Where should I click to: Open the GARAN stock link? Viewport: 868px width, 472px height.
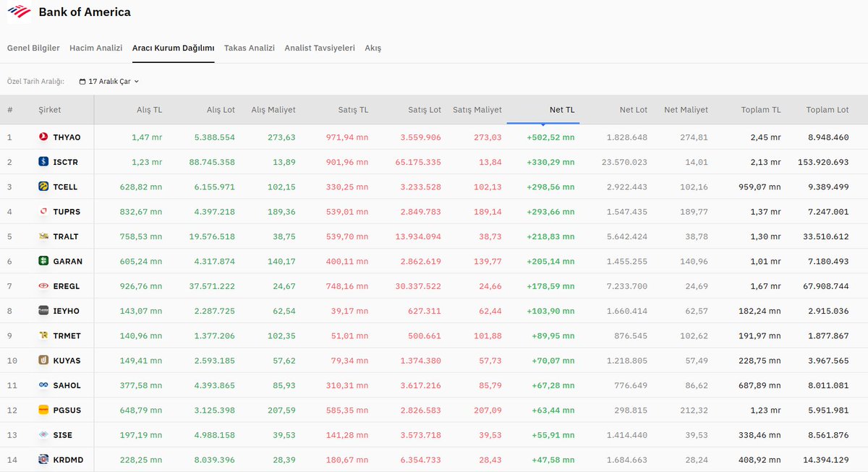[68, 262]
